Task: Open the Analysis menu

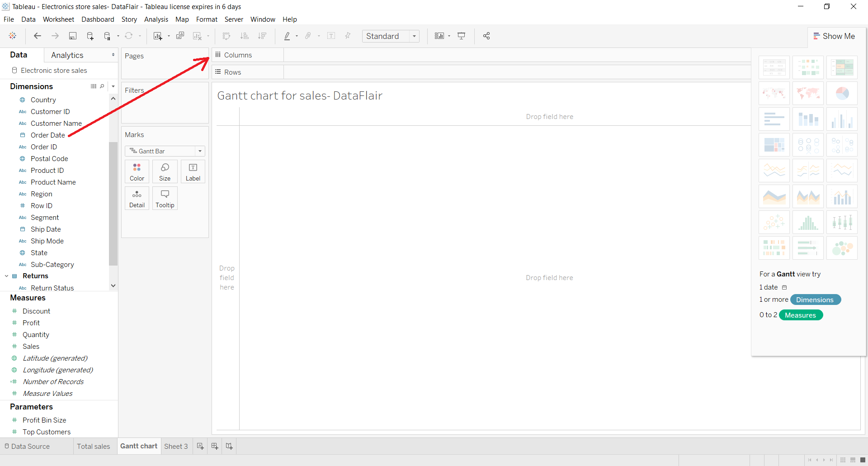Action: 156,19
